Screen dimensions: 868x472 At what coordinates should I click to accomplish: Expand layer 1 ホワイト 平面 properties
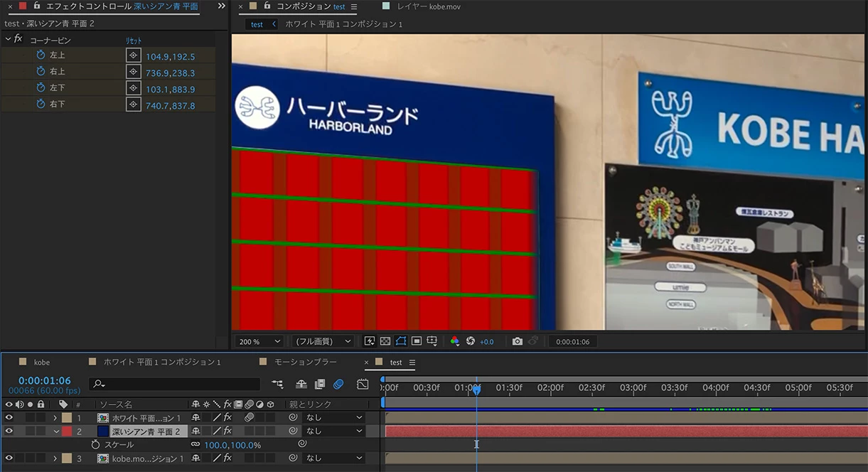pyautogui.click(x=55, y=417)
